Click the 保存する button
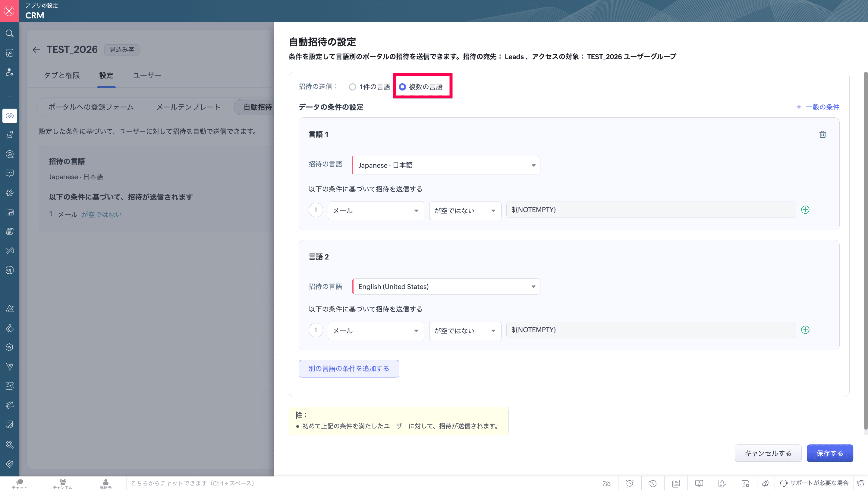This screenshot has width=868, height=490. click(829, 453)
